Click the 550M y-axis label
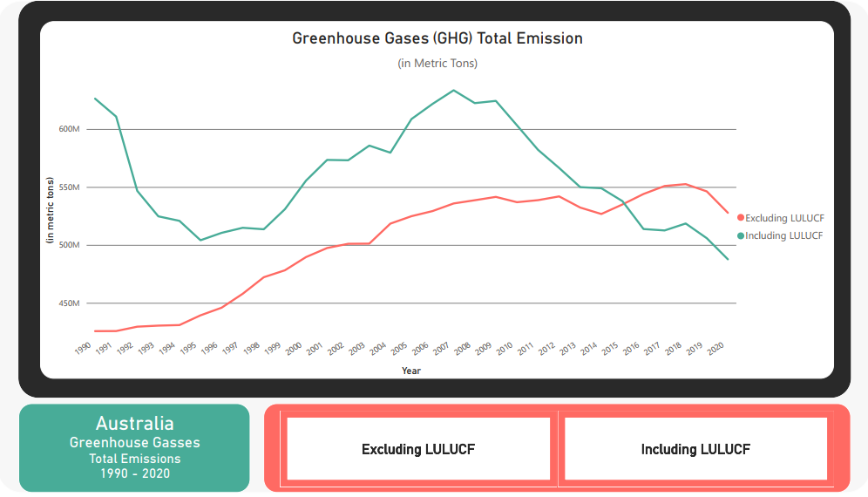 click(x=69, y=187)
